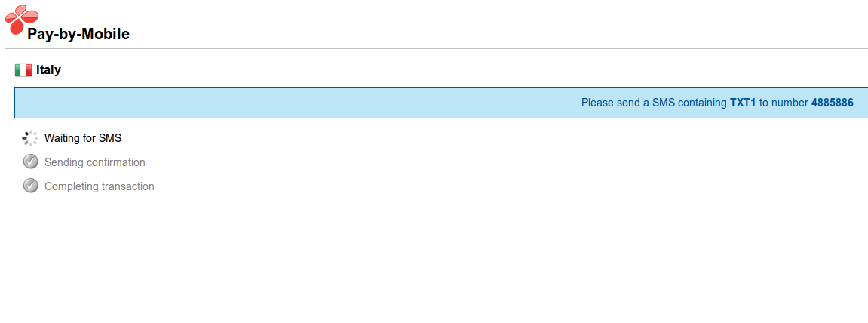Click the loading spinner beside Waiting for SMS
The image size is (868, 323).
pos(30,138)
